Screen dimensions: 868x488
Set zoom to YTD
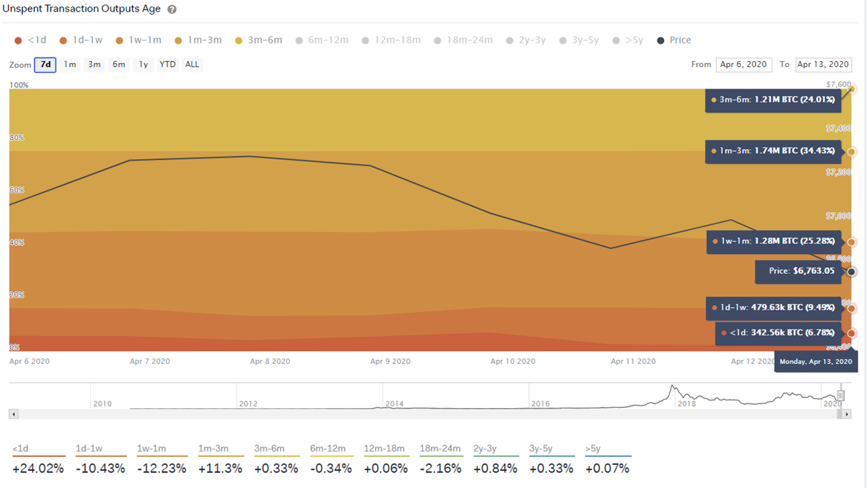[167, 64]
